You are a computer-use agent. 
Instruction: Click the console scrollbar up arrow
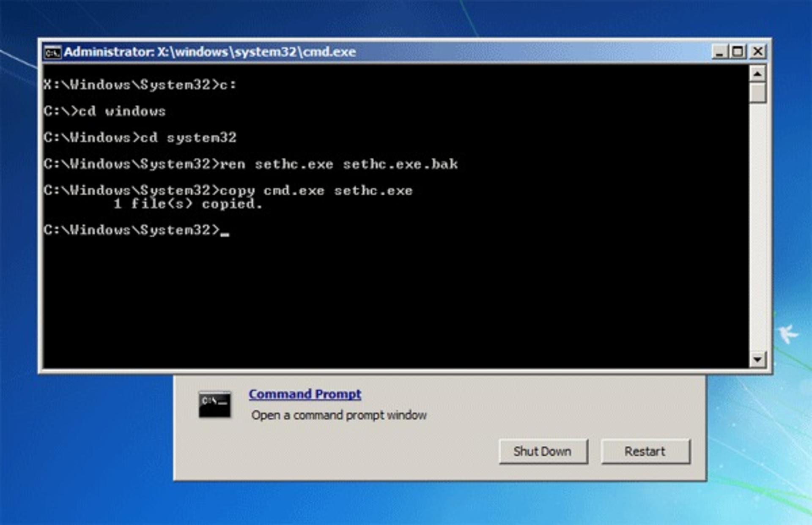[757, 74]
